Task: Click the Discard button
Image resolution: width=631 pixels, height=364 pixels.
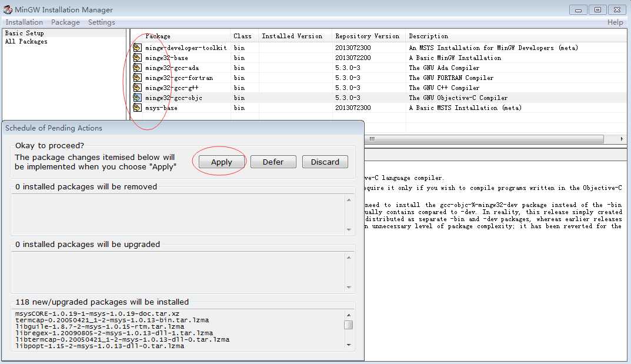Action: point(325,162)
